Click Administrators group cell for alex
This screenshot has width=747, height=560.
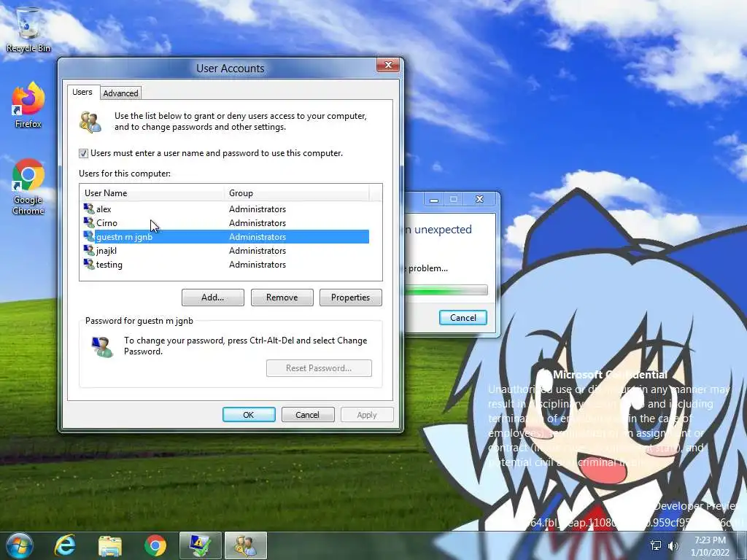pos(258,209)
